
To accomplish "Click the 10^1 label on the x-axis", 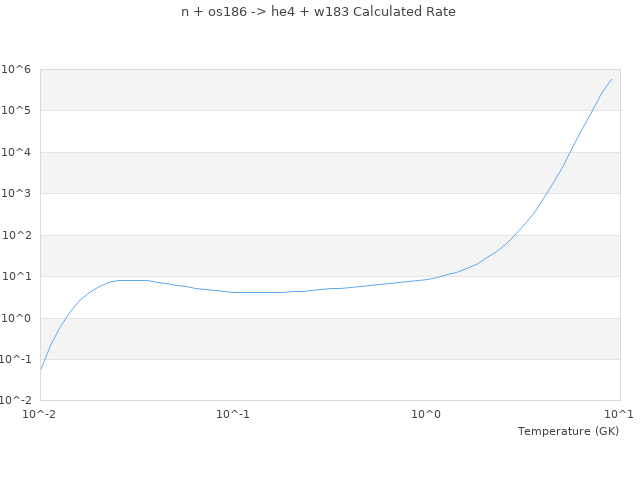I will pyautogui.click(x=620, y=414).
